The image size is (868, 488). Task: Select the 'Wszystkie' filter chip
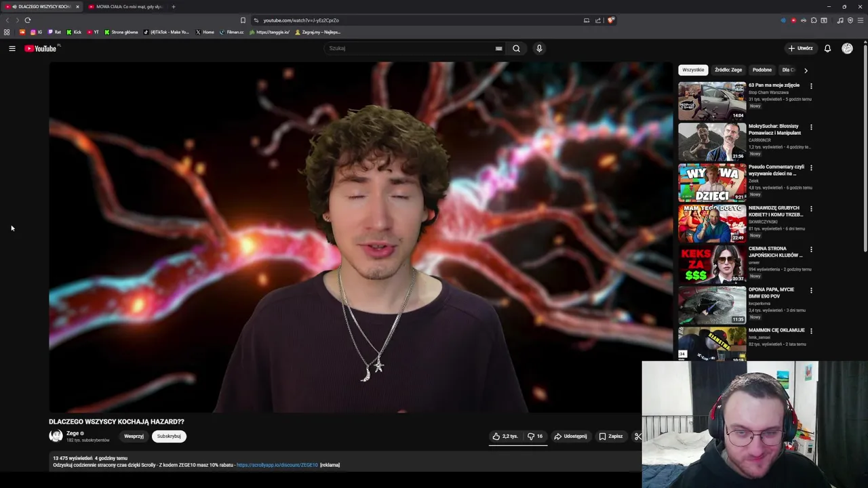[693, 70]
